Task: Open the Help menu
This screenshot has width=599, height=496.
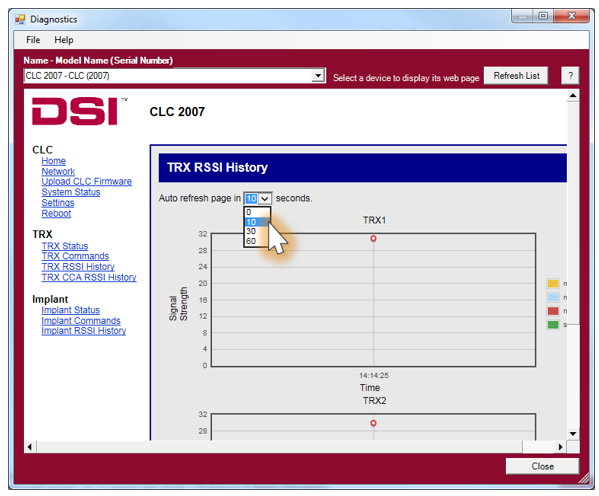Action: point(63,40)
